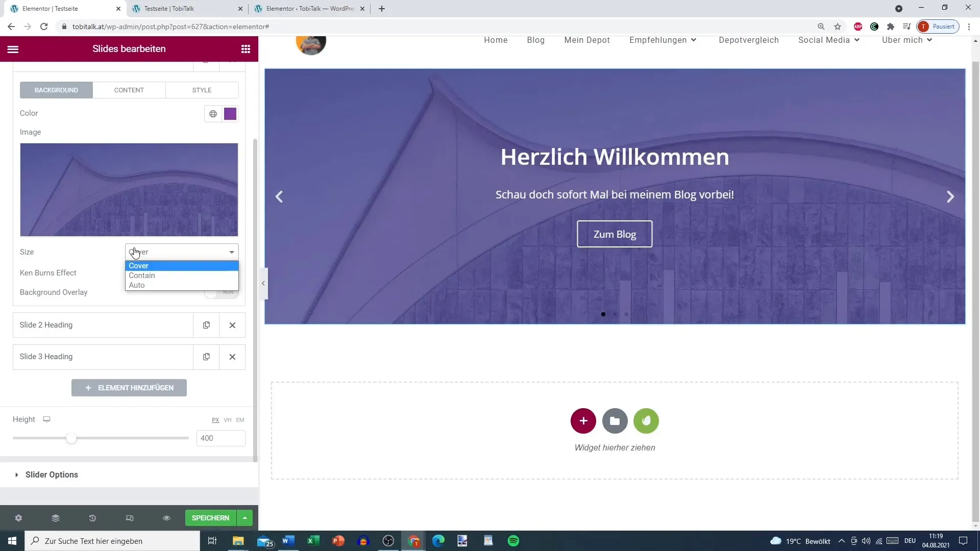The height and width of the screenshot is (551, 980).
Task: Open the Mein Depot navigation item
Action: tap(587, 40)
